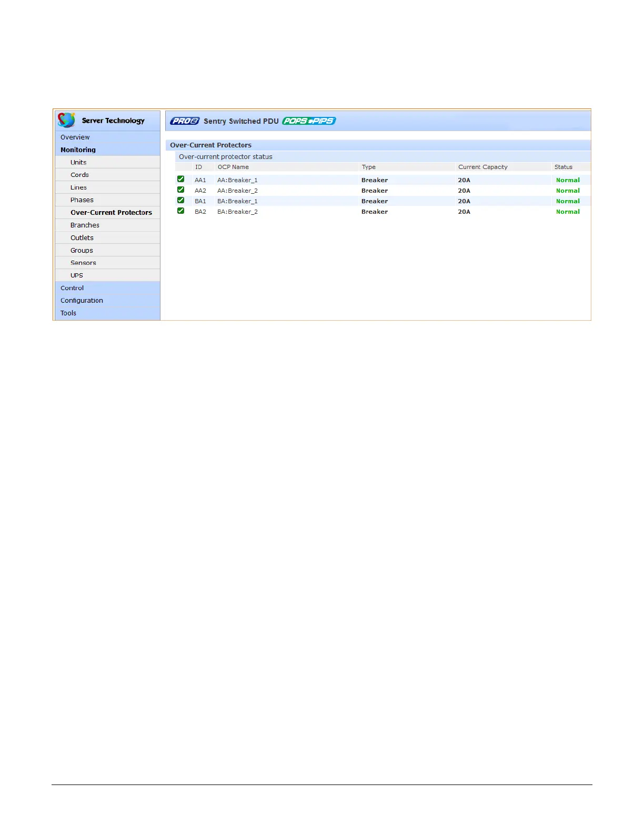Screen dimensions: 644x834
Task: Click the Over-current protector status subheading
Action: pos(226,157)
